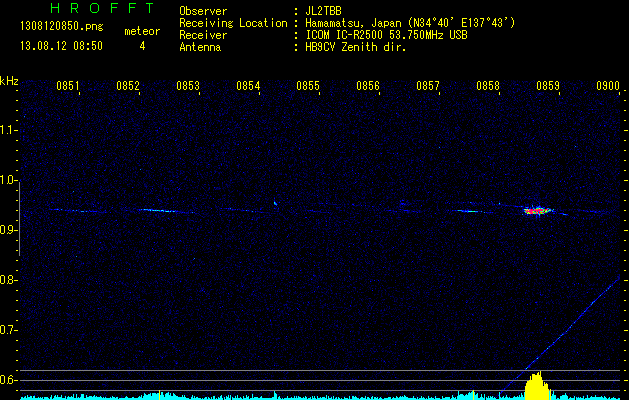The height and width of the screenshot is (400, 629).
Task: Click the 0851 time axis label
Action: 67,86
